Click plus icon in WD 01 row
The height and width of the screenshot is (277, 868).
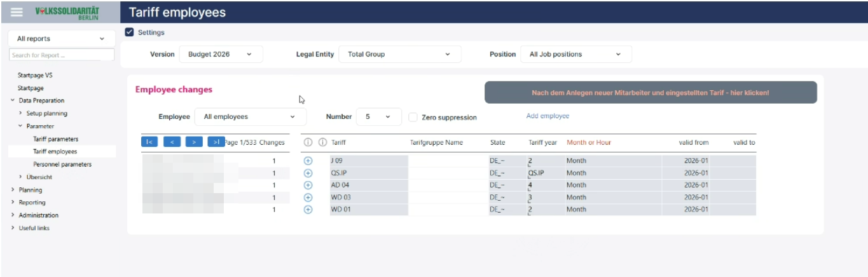click(x=308, y=209)
